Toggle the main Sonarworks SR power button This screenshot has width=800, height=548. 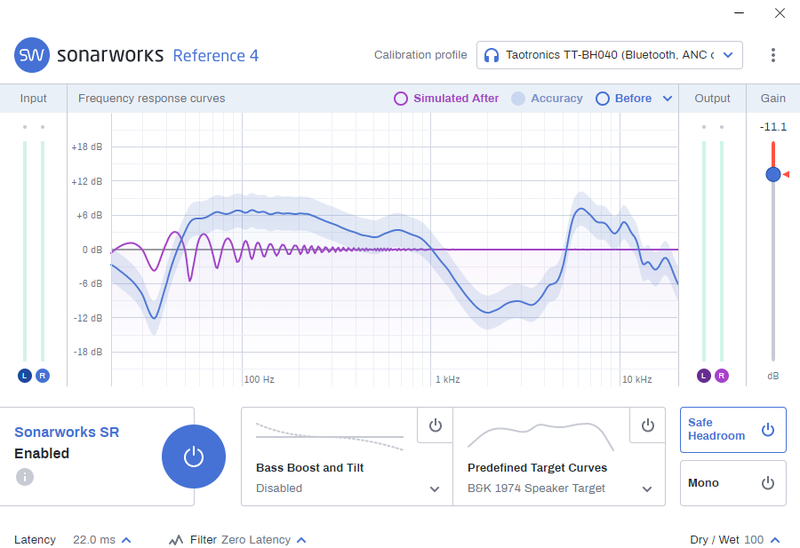[x=193, y=456]
